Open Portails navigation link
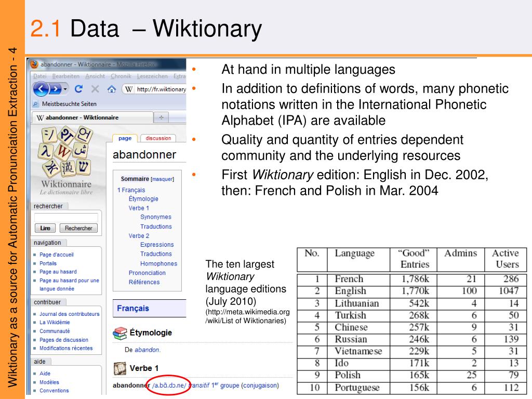Screen dimensions: 532x399 pos(48,263)
